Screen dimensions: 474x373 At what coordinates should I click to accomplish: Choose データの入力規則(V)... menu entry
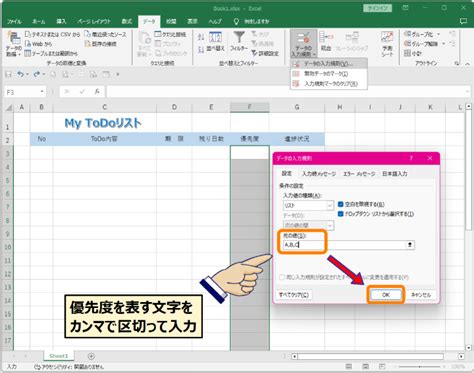(329, 64)
